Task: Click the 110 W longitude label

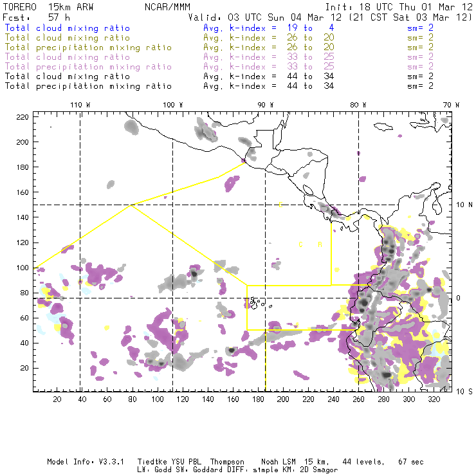Action: (80, 105)
